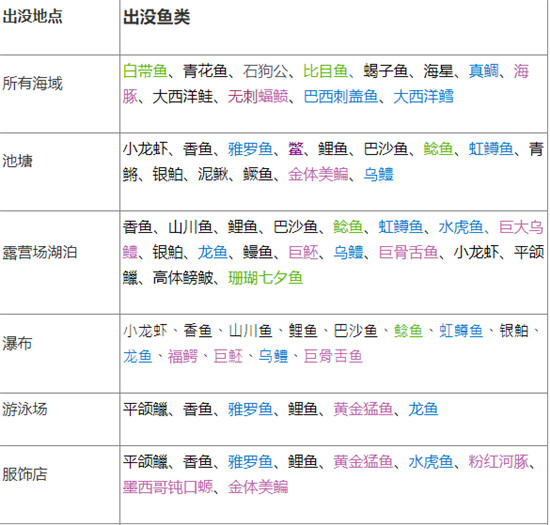Screen dimensions: 550x525
Task: Click 黄金猛鱼 in the 服饰店 row
Action: (x=363, y=462)
